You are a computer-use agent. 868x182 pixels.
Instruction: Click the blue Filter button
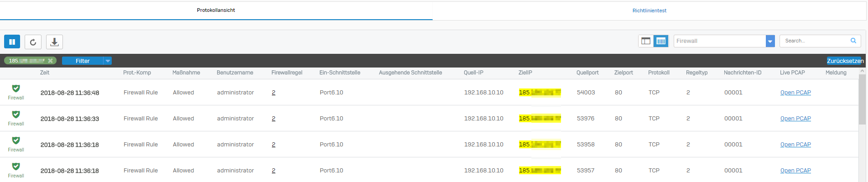click(83, 61)
